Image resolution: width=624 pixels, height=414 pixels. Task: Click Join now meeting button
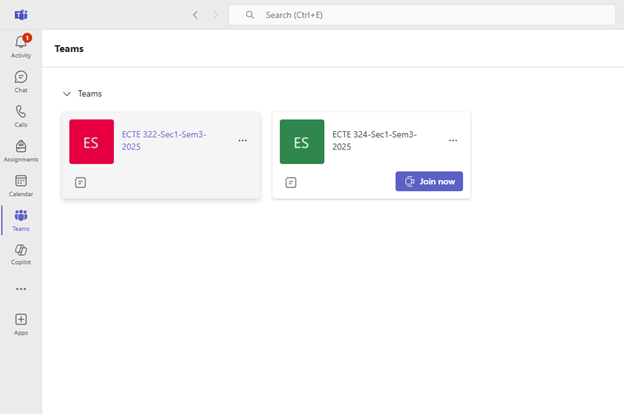(x=429, y=182)
